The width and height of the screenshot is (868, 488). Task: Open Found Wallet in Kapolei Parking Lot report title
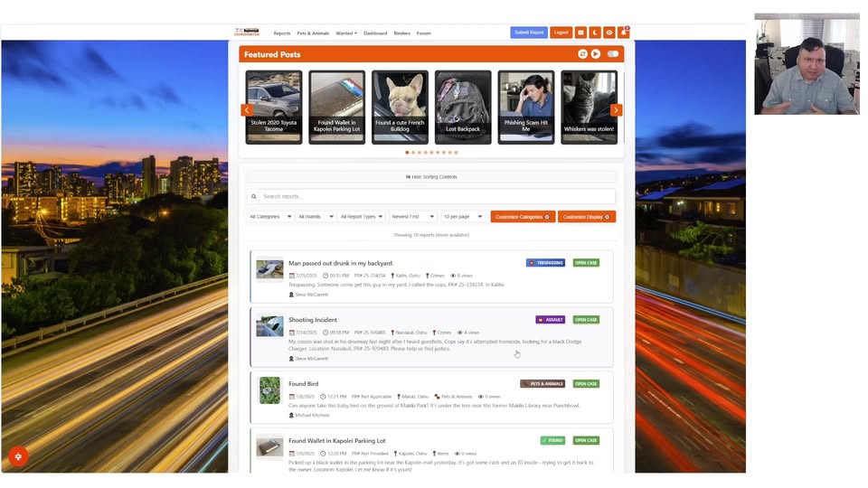pyautogui.click(x=336, y=441)
